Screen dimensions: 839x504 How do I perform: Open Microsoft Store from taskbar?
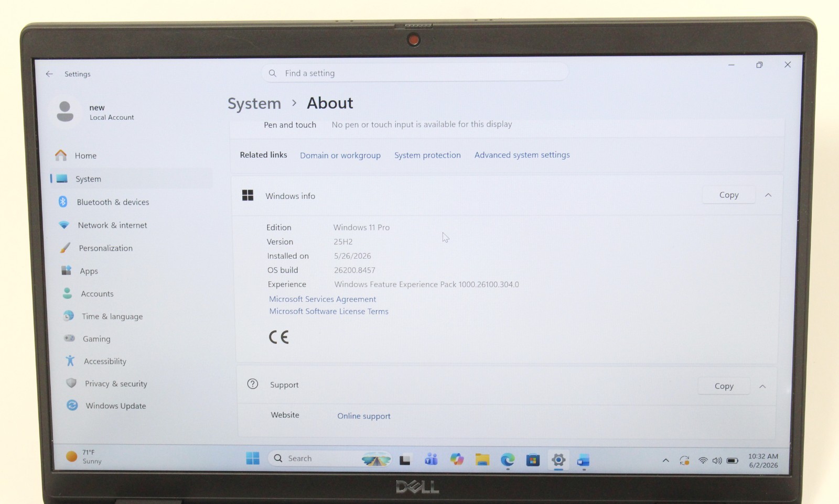point(533,460)
